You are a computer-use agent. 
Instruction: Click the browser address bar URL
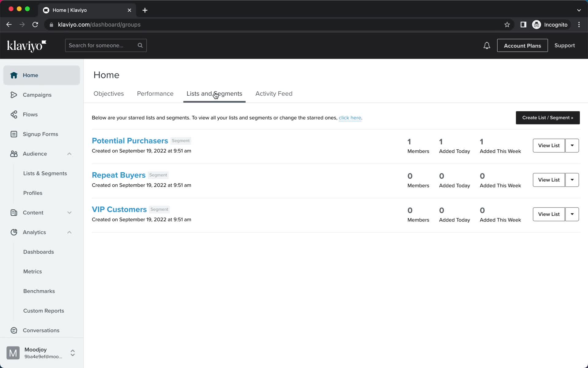99,25
